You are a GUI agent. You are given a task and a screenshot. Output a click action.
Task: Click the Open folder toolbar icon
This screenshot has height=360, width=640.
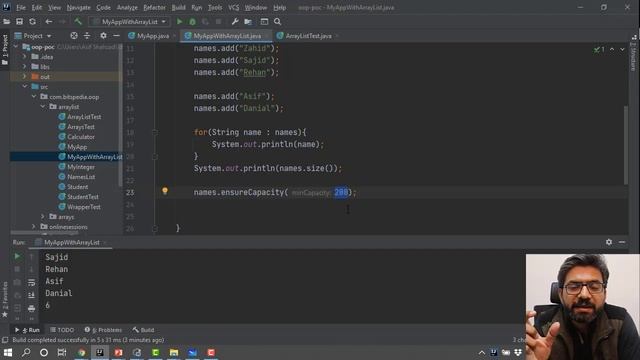pyautogui.click(x=7, y=22)
